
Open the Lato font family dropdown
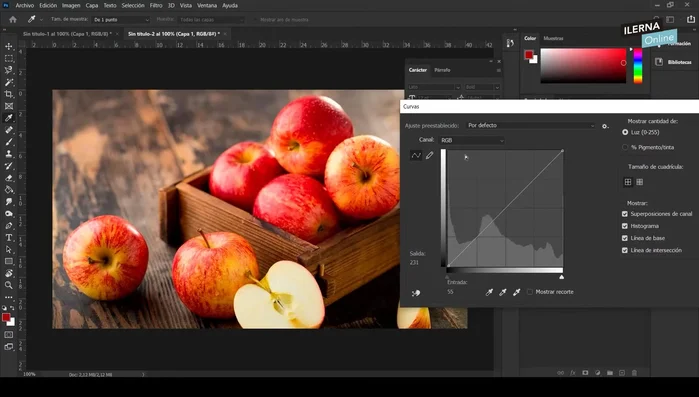coord(434,87)
